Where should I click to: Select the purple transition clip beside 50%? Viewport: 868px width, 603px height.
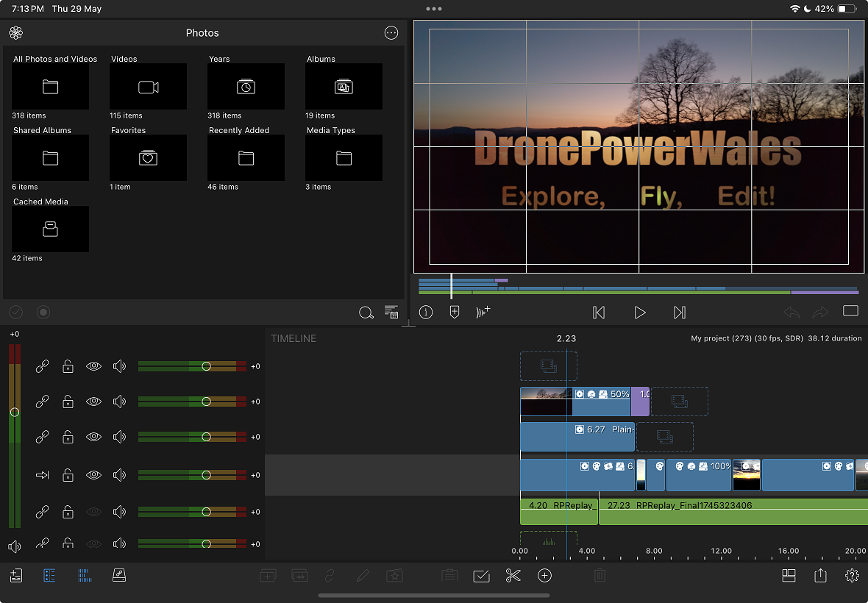[x=640, y=402]
